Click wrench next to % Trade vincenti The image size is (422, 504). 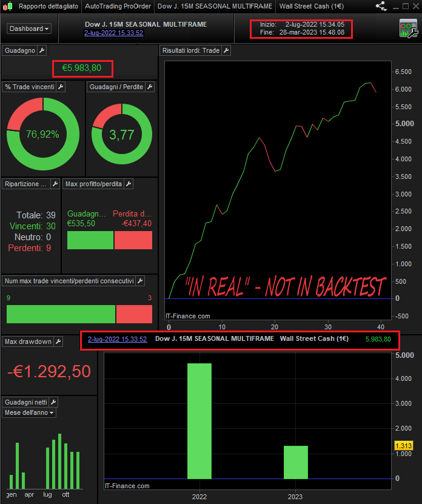pos(61,87)
